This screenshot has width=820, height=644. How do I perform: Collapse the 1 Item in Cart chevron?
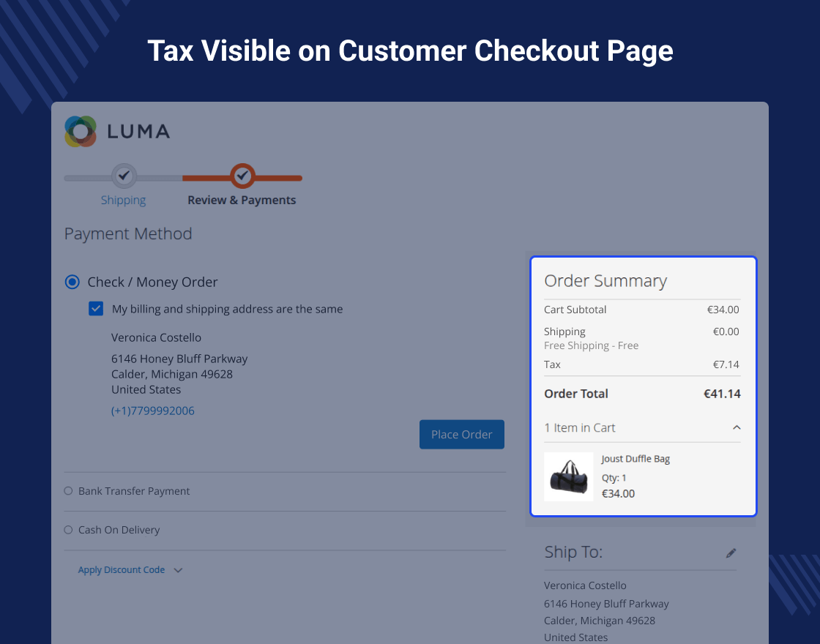(x=737, y=427)
